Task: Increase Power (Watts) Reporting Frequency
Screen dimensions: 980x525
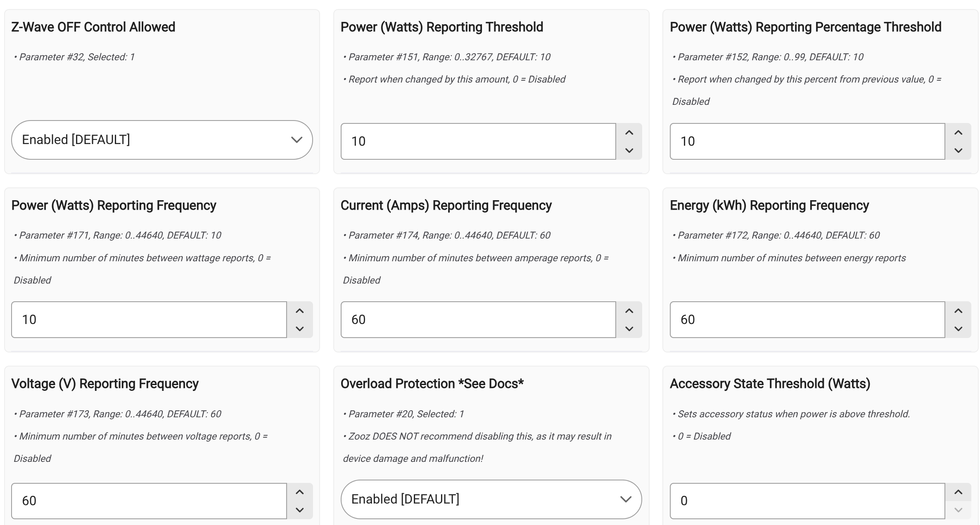Action: (300, 311)
